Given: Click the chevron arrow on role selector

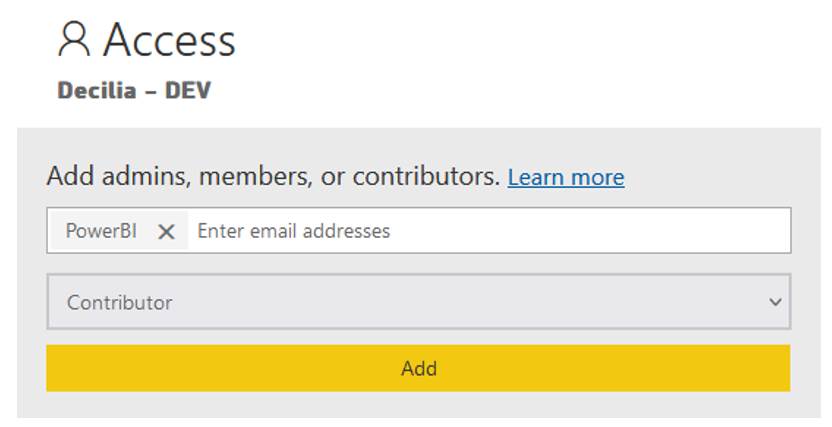Looking at the screenshot, I should coord(775,302).
